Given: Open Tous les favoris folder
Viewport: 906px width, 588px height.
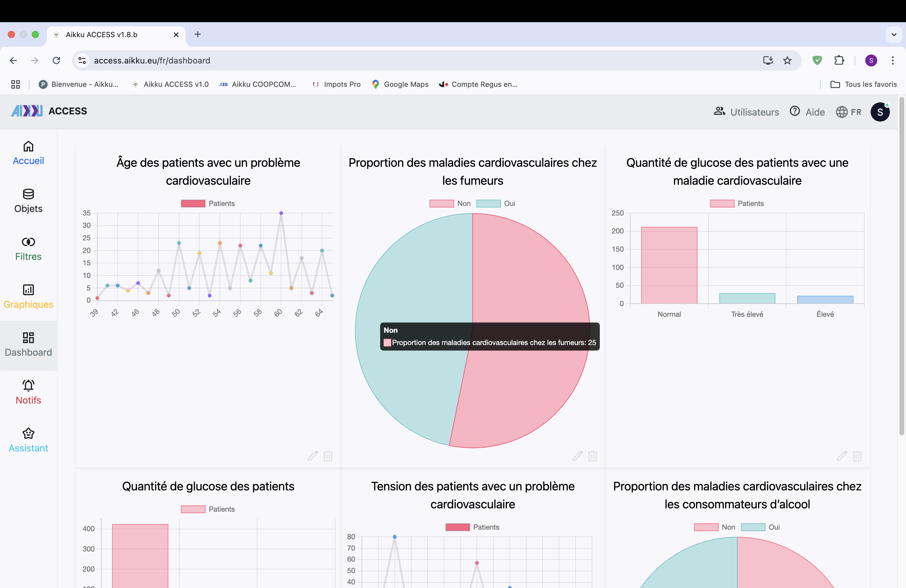Looking at the screenshot, I should point(863,84).
